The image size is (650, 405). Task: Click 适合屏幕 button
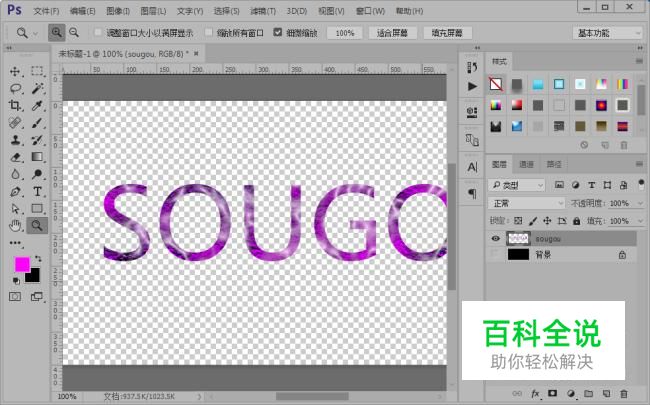[x=392, y=33]
